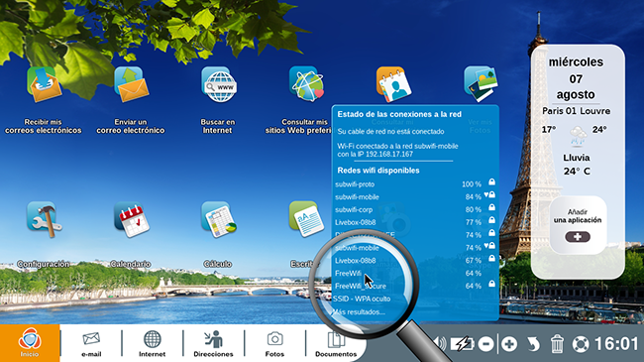Screen dimensions: 644x362
Task: Open Recibir mis correos electrónicos icon
Action: click(x=44, y=84)
